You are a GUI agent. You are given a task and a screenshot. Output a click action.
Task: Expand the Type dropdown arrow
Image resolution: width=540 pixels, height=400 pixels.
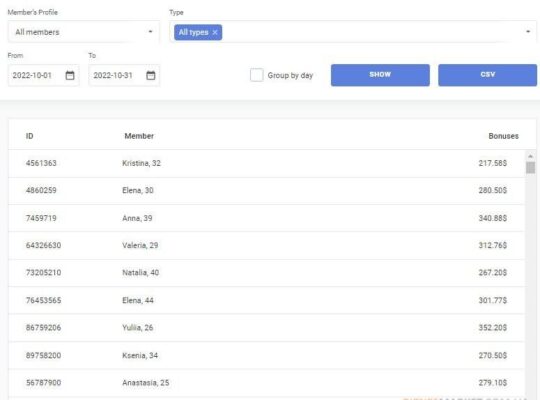tap(528, 32)
